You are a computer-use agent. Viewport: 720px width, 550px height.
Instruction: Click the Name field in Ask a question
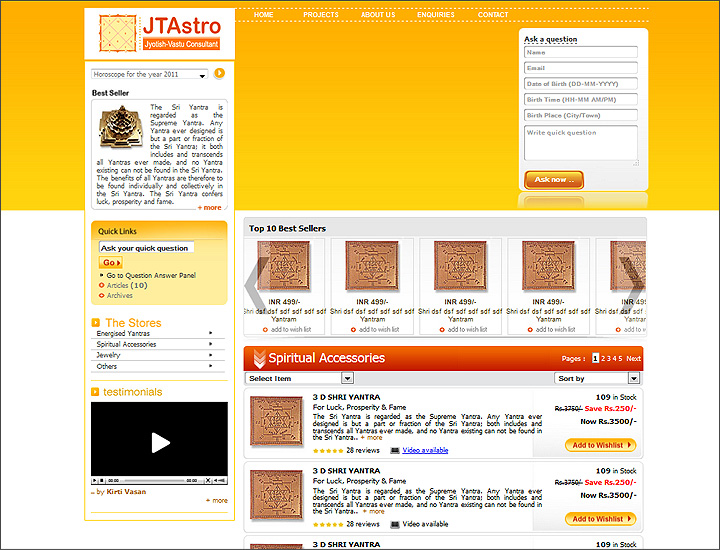click(x=581, y=52)
